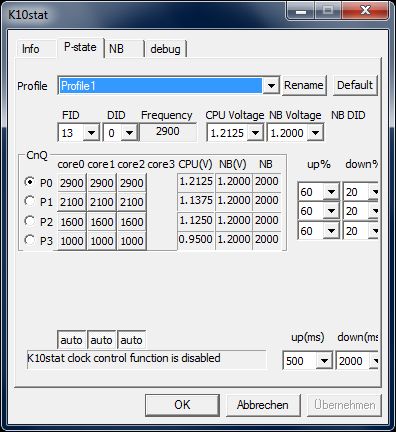Click core1 P3 1000 button
Screen dimensions: 396x432
click(x=102, y=241)
